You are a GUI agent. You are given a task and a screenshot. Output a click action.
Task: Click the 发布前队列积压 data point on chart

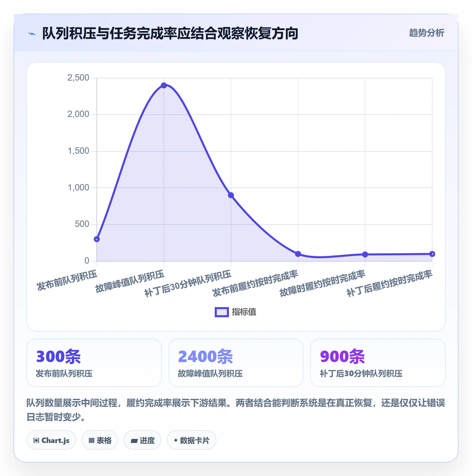coord(97,239)
